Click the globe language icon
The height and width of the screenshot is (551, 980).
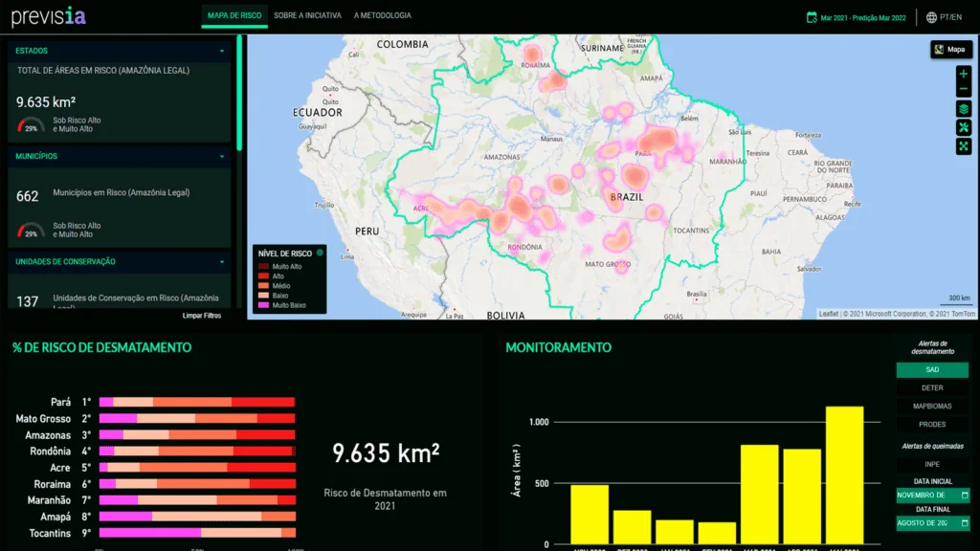931,17
